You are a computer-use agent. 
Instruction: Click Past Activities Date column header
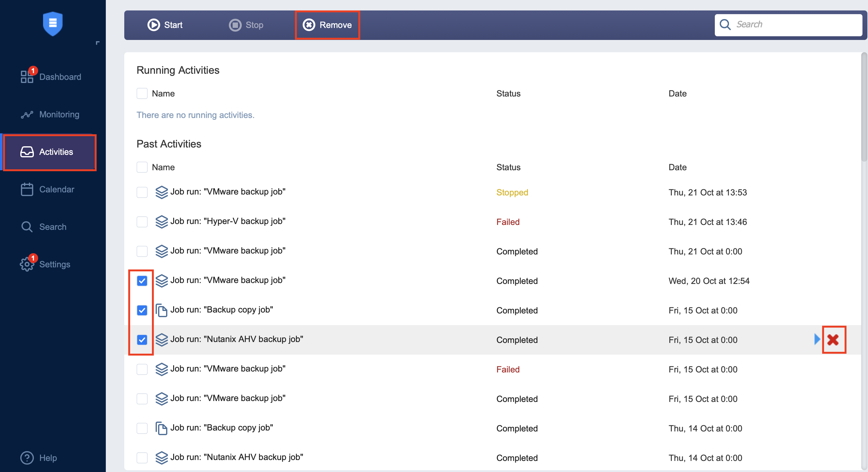point(677,167)
